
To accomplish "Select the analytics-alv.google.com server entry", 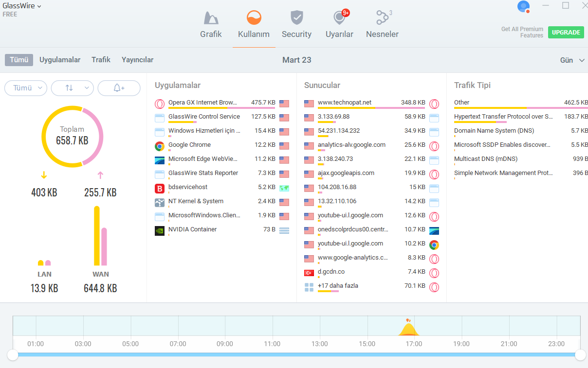I will 371,145.
